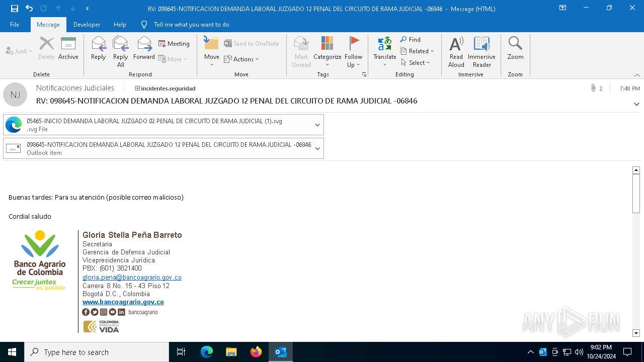Open the Windows Start menu
644x362 pixels.
[x=12, y=352]
